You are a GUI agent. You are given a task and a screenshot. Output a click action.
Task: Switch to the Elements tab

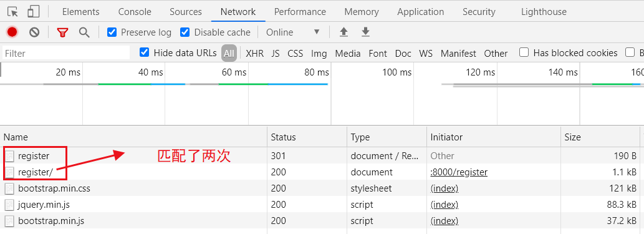(x=81, y=12)
